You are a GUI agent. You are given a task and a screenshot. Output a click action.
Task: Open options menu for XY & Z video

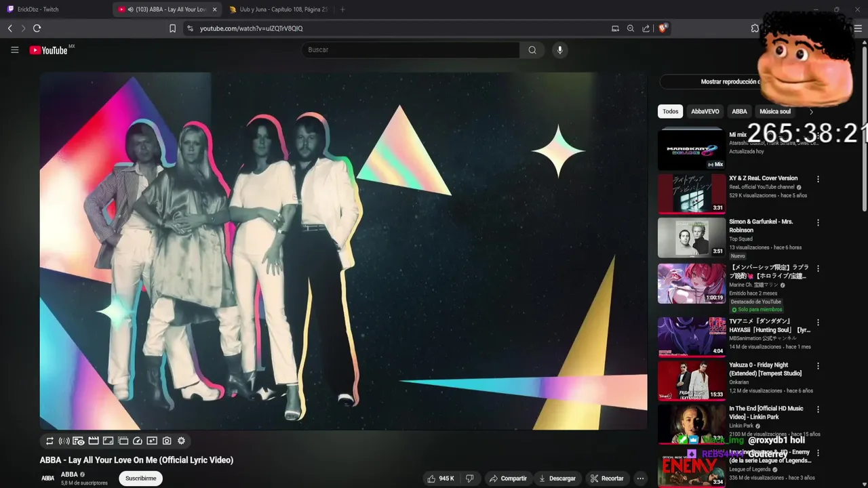tap(818, 180)
